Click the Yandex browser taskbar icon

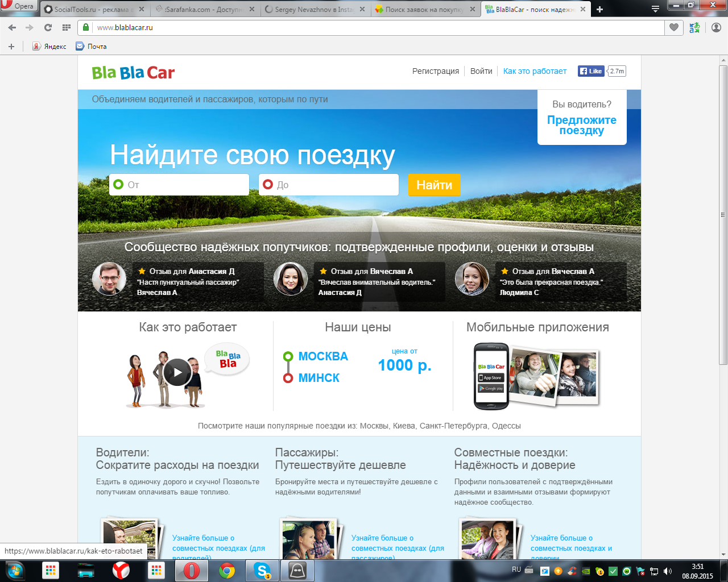click(x=121, y=570)
